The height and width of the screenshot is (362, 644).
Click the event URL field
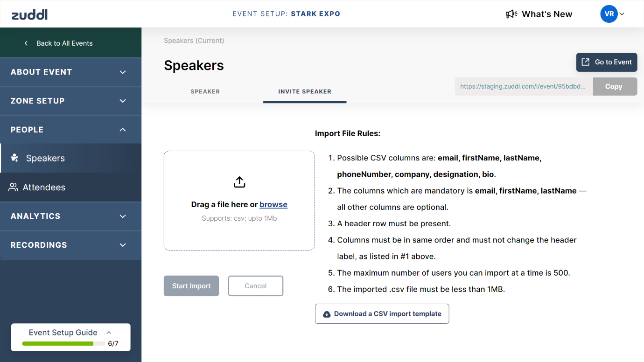point(524,86)
